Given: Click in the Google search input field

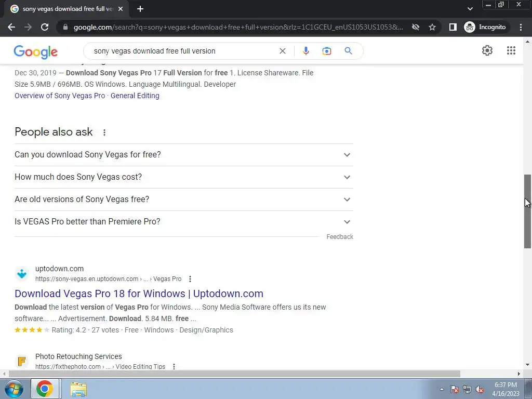Looking at the screenshot, I should pyautogui.click(x=183, y=51).
